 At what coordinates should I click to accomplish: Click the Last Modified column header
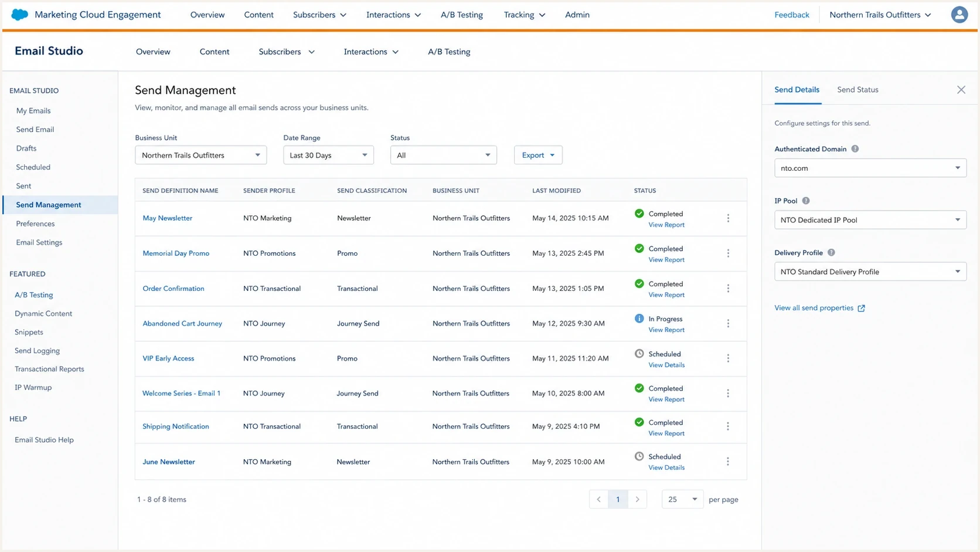pyautogui.click(x=556, y=191)
